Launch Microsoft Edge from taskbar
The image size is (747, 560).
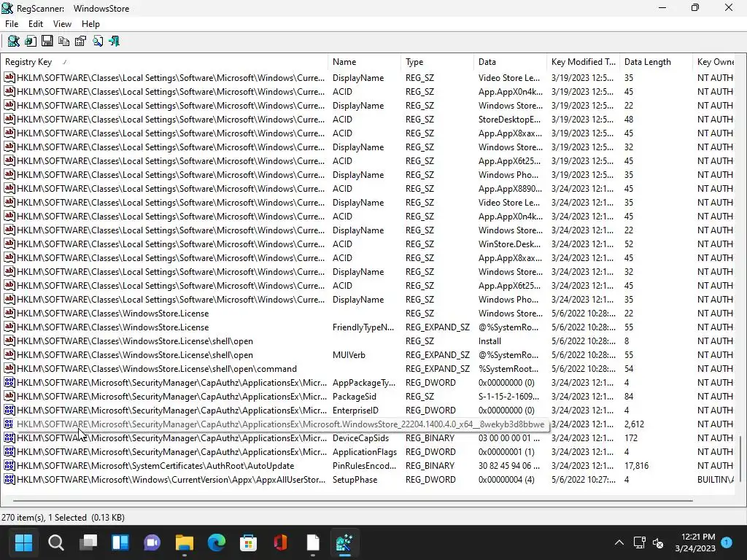click(x=216, y=542)
